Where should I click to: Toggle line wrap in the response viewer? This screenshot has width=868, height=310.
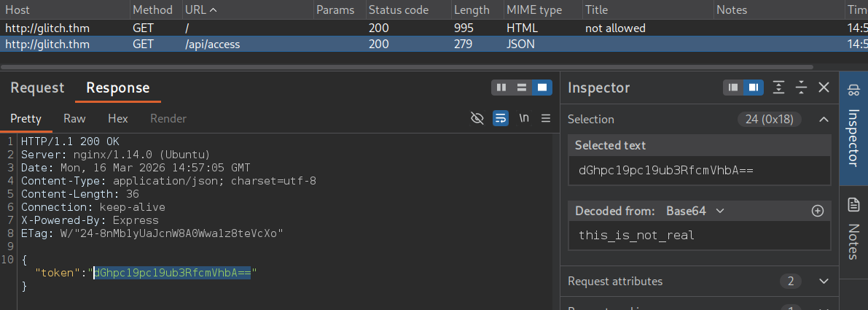coord(501,118)
